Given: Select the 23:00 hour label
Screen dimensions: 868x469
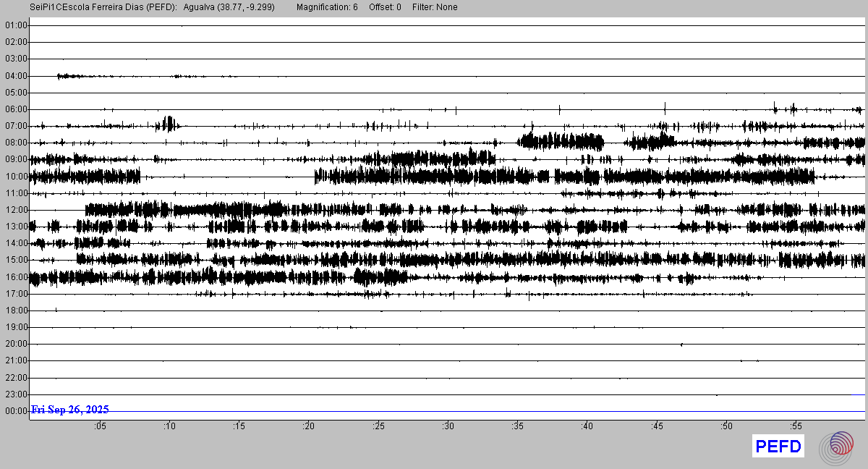Looking at the screenshot, I should coord(15,394).
